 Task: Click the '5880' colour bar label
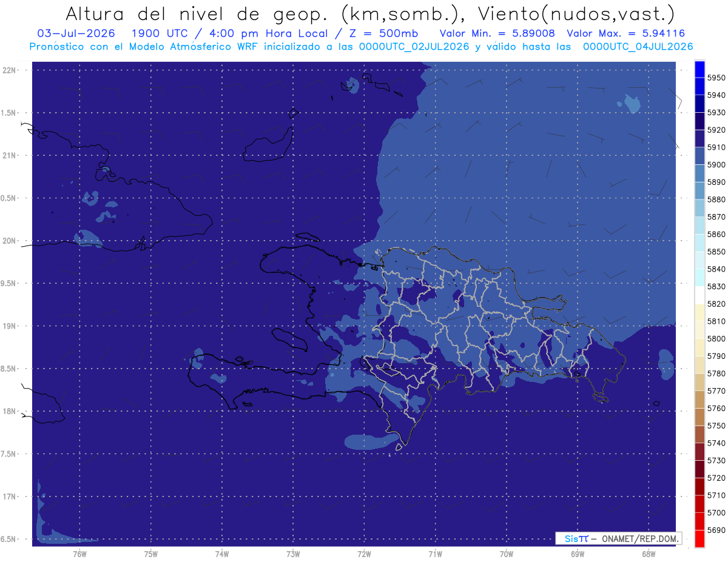(716, 199)
